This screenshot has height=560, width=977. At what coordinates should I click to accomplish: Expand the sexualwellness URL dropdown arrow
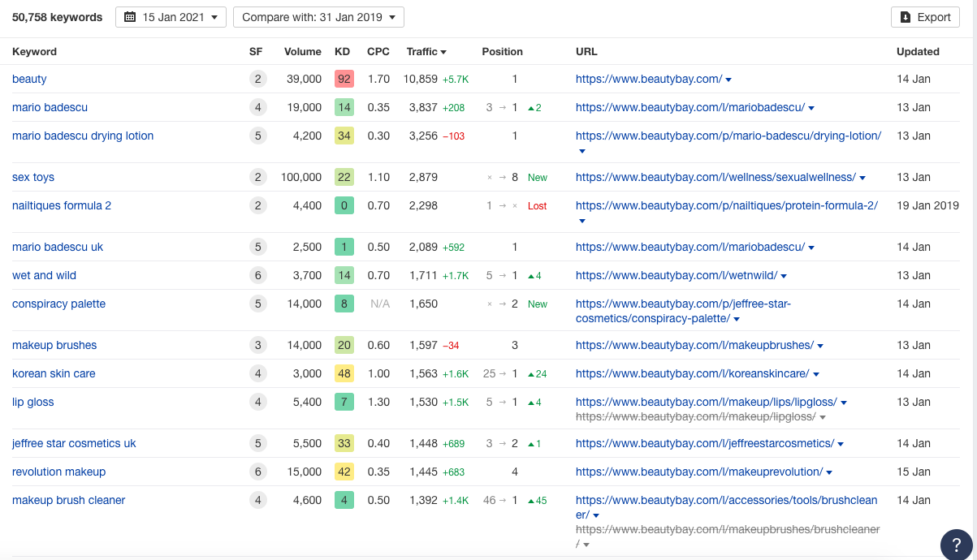point(862,178)
